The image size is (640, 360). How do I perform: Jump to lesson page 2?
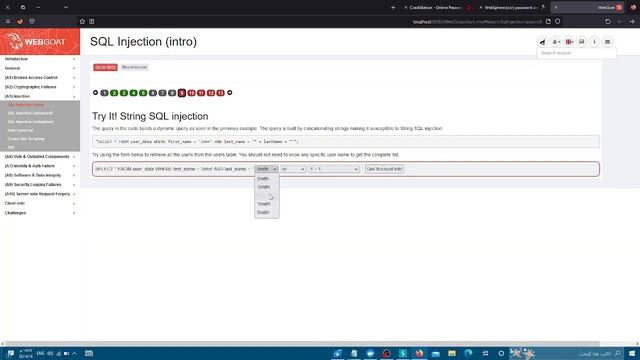click(114, 93)
